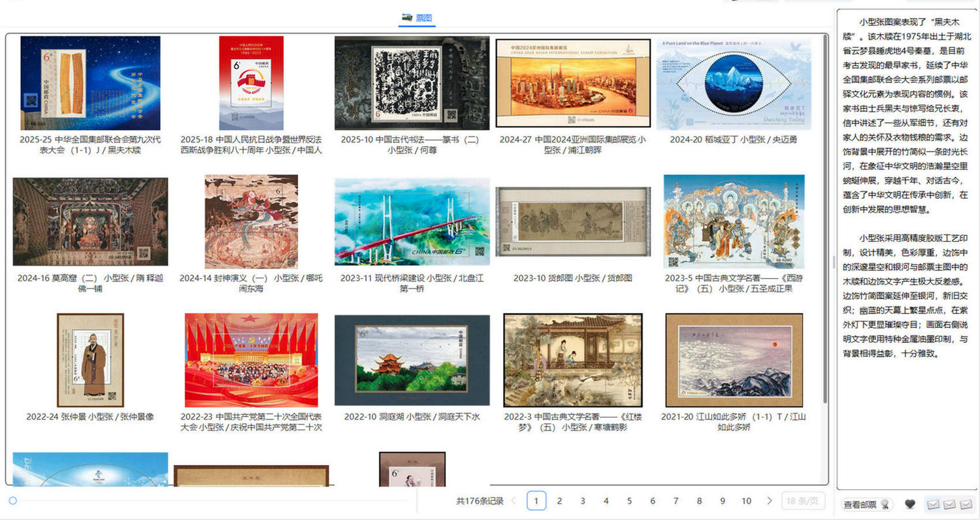Open the 2023-11 现代桥梁建设 bridge thumbnail
980x520 pixels.
[412, 221]
